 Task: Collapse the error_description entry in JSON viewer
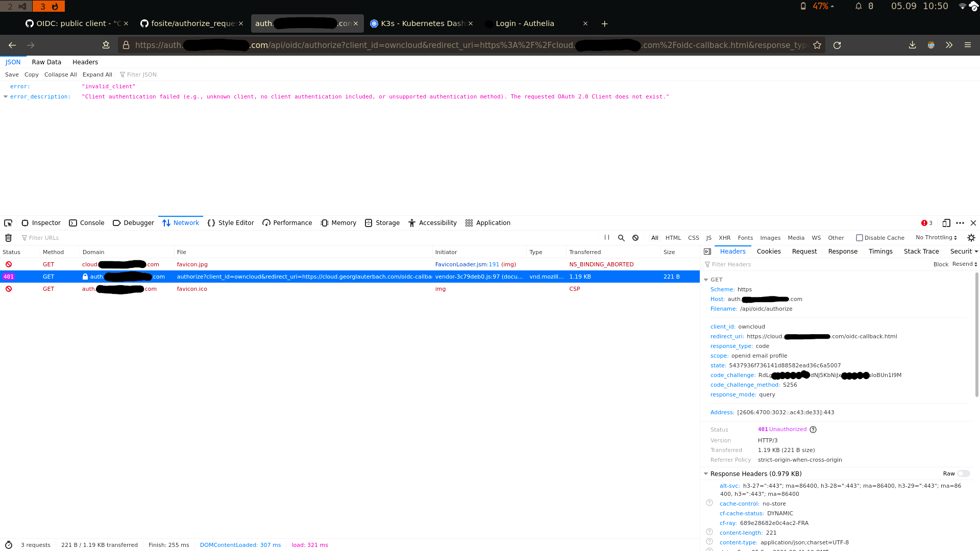click(x=6, y=96)
